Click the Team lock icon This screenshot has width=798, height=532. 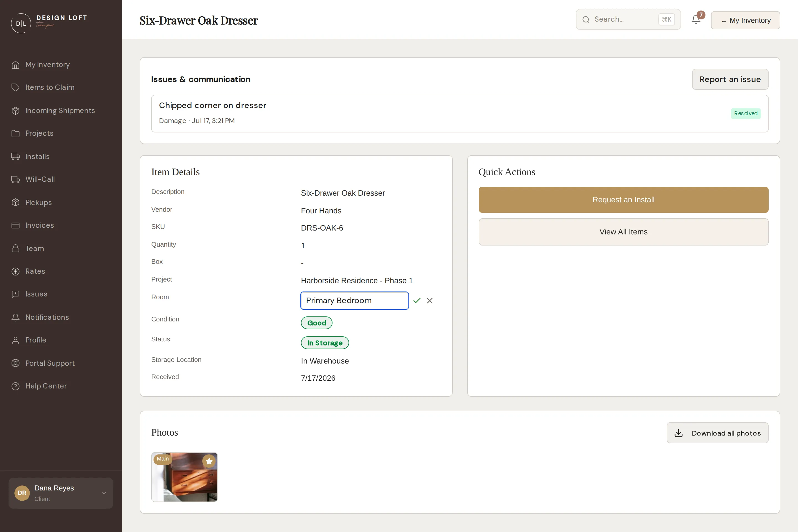[x=15, y=248]
